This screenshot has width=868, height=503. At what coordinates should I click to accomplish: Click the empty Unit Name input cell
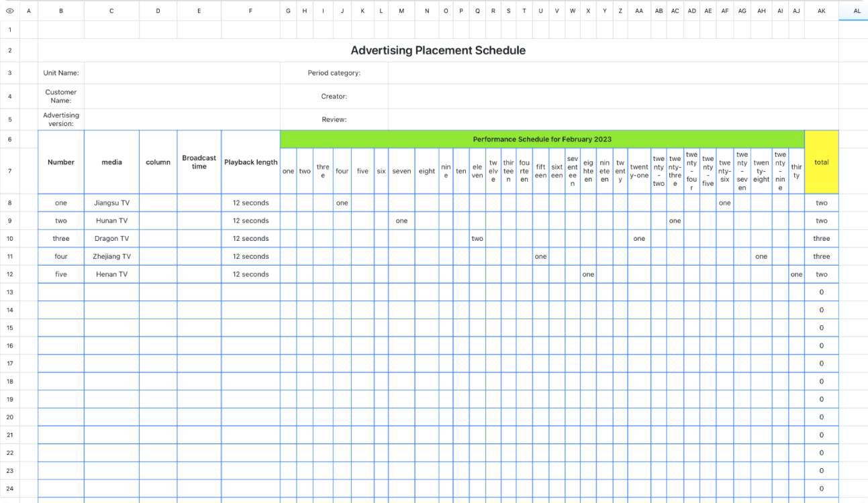tap(182, 73)
